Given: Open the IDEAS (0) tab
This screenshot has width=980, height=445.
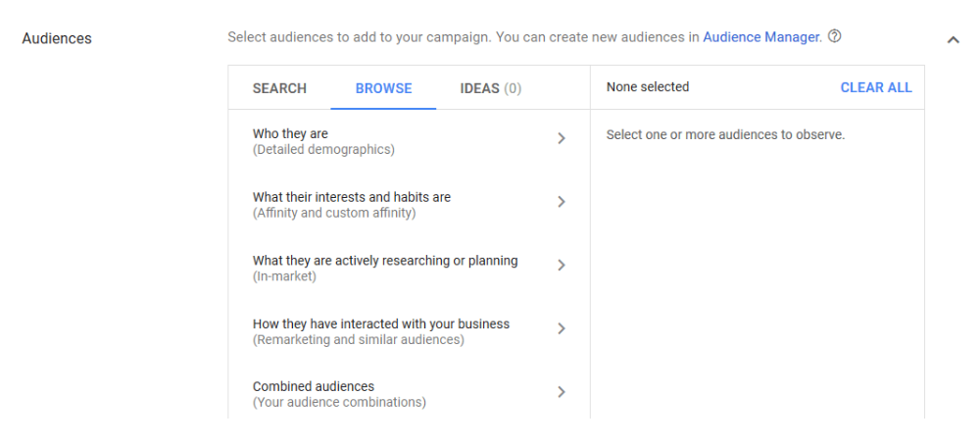Looking at the screenshot, I should click(490, 88).
